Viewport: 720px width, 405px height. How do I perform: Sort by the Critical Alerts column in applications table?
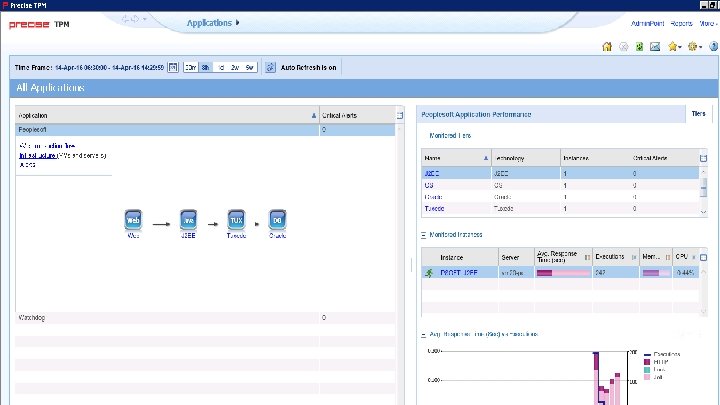tap(357, 116)
